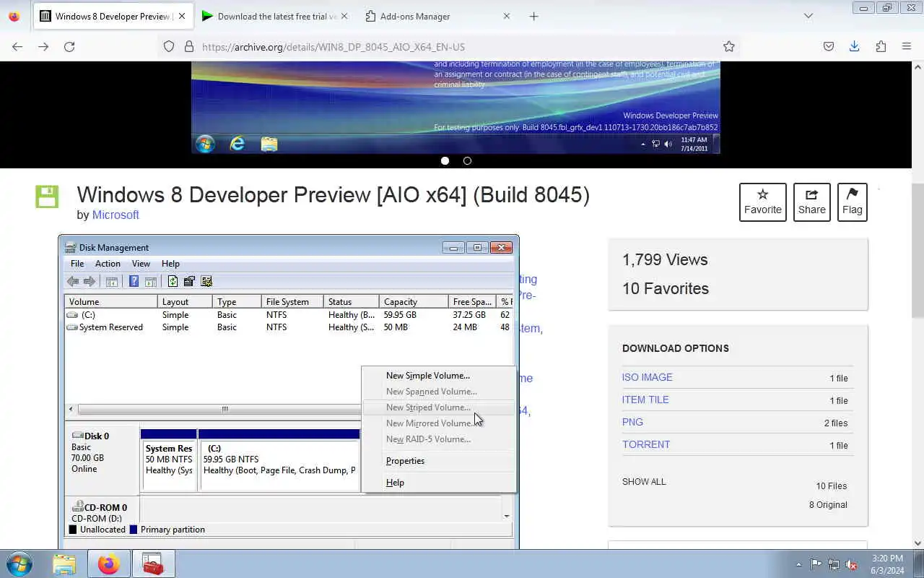The width and height of the screenshot is (924, 578).
Task: Select the (C:) volume row
Action: (289, 315)
